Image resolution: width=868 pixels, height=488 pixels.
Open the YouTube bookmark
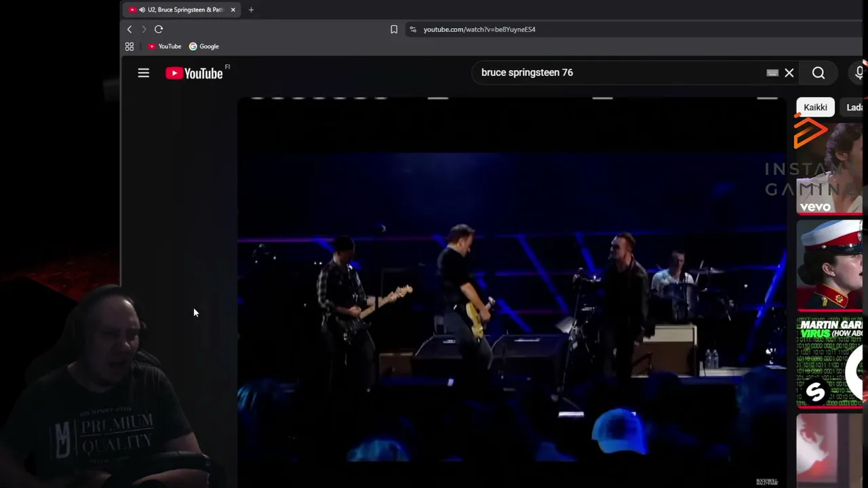click(x=165, y=46)
